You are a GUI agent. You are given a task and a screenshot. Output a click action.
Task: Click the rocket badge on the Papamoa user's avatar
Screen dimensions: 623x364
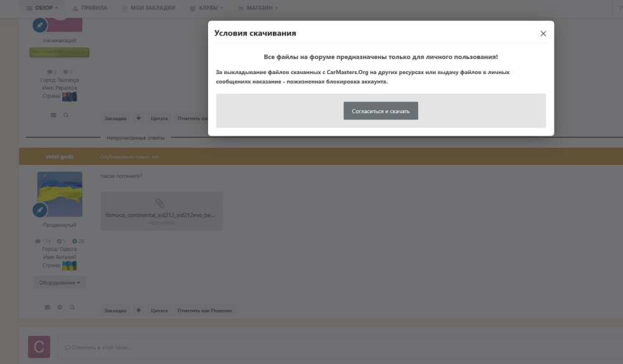click(x=40, y=25)
